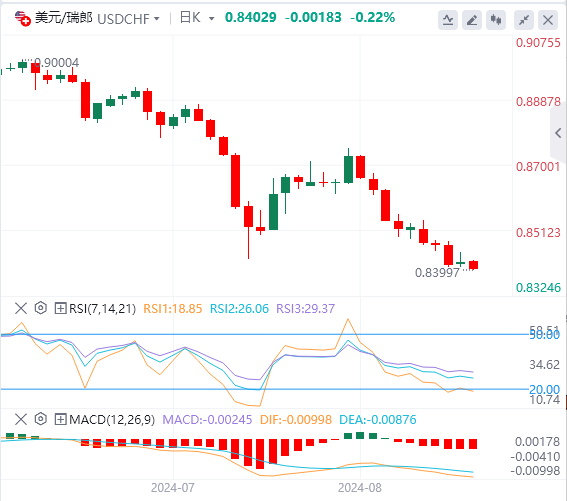Image resolution: width=567 pixels, height=501 pixels.
Task: Select the pencil drawing tool icon
Action: coord(472,20)
